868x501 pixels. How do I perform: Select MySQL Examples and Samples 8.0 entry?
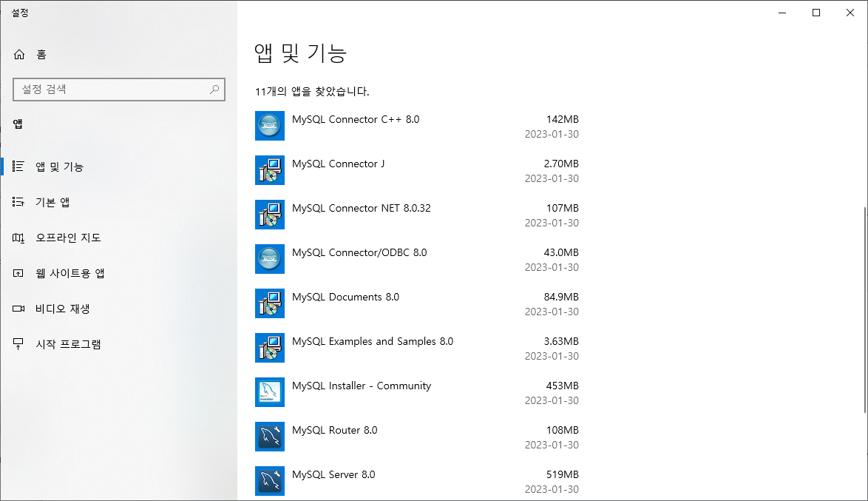click(x=417, y=348)
